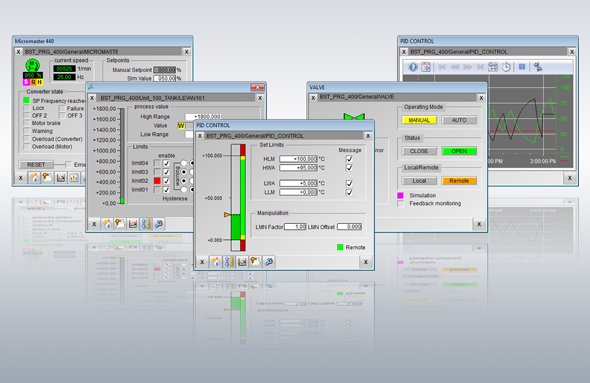
Task: Select limit02 radio button
Action: click(184, 181)
